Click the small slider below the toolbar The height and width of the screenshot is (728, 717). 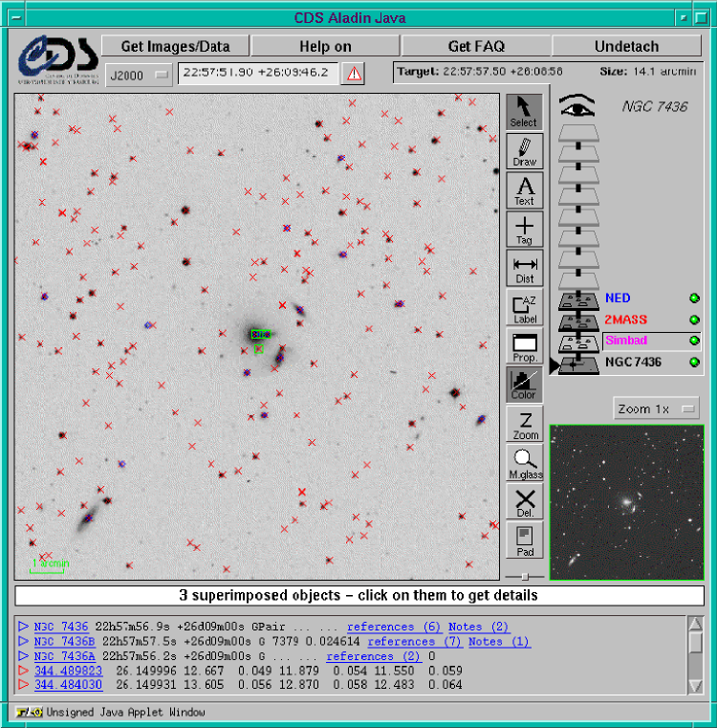click(x=524, y=576)
